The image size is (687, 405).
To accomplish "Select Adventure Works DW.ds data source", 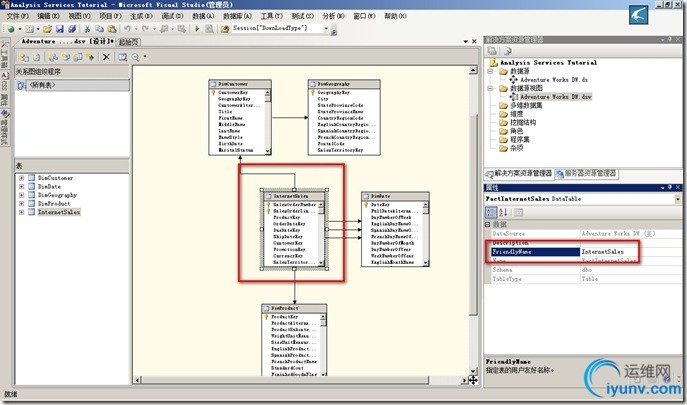I will click(554, 80).
